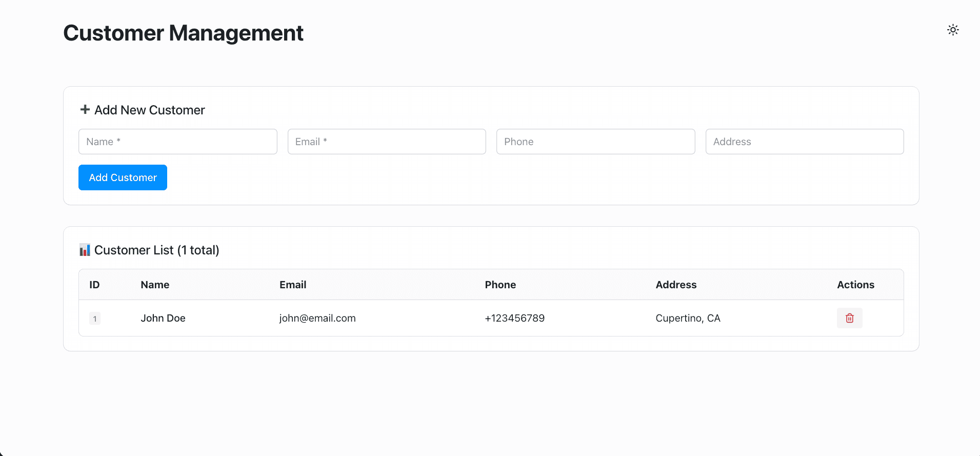Focus the Email input field

[x=387, y=142]
